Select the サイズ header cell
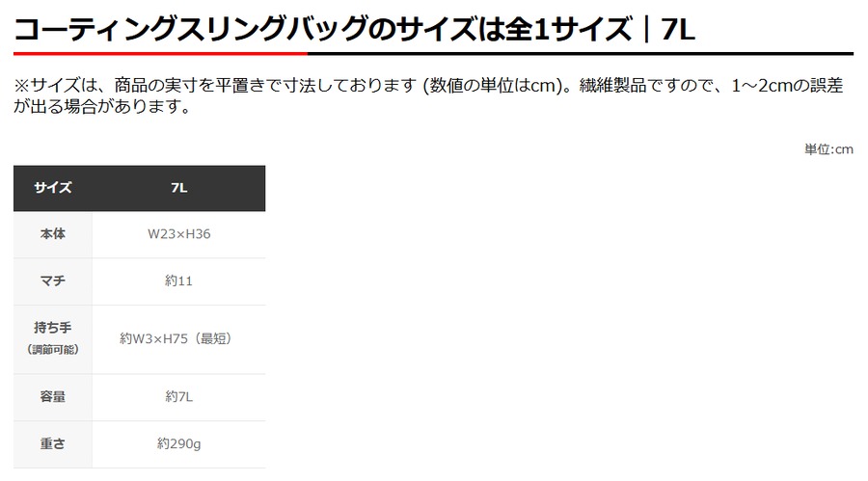The image size is (868, 481). 53,188
